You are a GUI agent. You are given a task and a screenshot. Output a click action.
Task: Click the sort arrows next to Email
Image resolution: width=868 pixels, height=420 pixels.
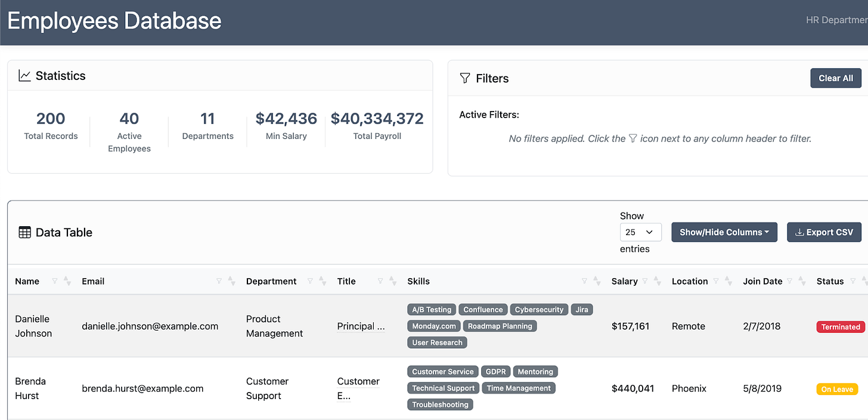coord(232,281)
